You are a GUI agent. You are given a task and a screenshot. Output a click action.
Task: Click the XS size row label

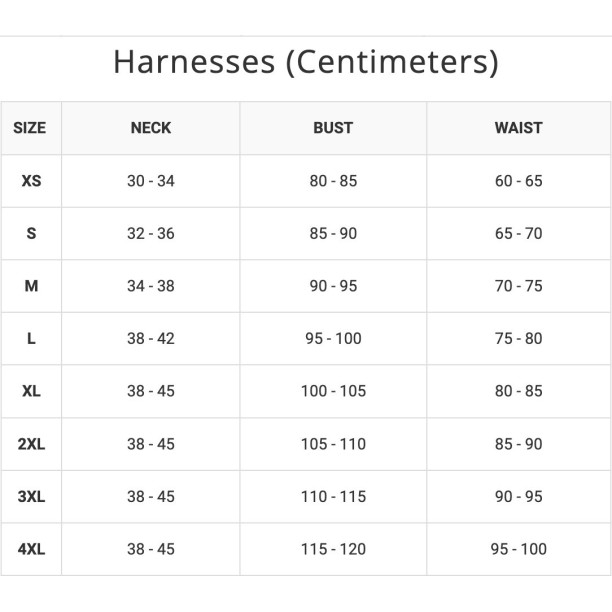pos(31,181)
